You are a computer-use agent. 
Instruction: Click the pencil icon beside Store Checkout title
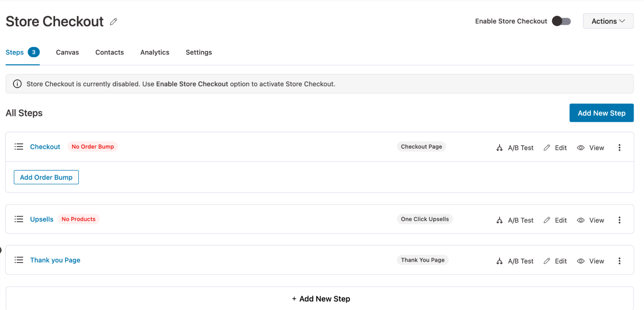113,22
